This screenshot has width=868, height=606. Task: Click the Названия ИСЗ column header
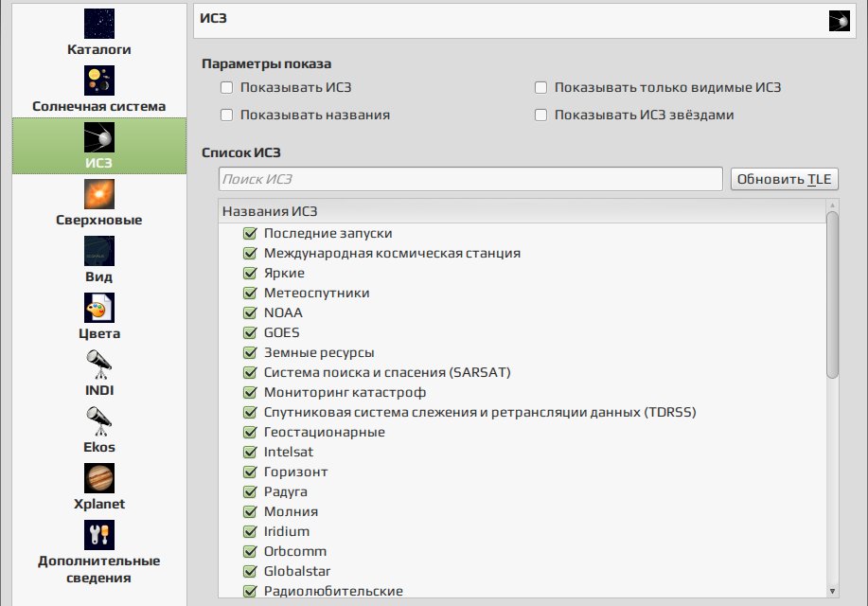click(522, 211)
